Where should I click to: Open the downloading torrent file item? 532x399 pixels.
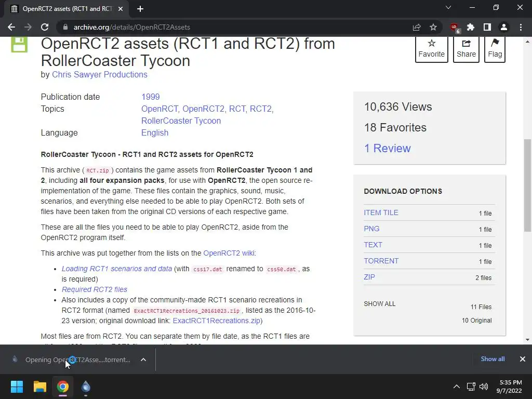(72, 360)
